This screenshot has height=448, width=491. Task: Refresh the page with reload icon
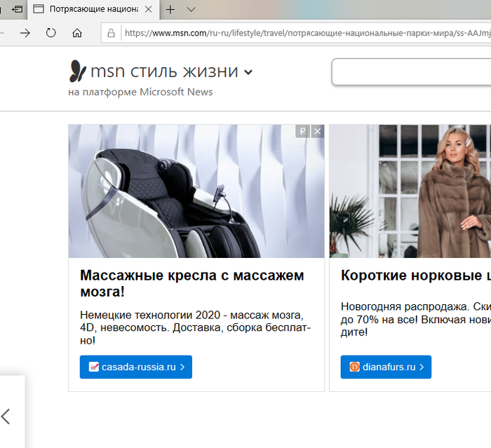tap(51, 33)
